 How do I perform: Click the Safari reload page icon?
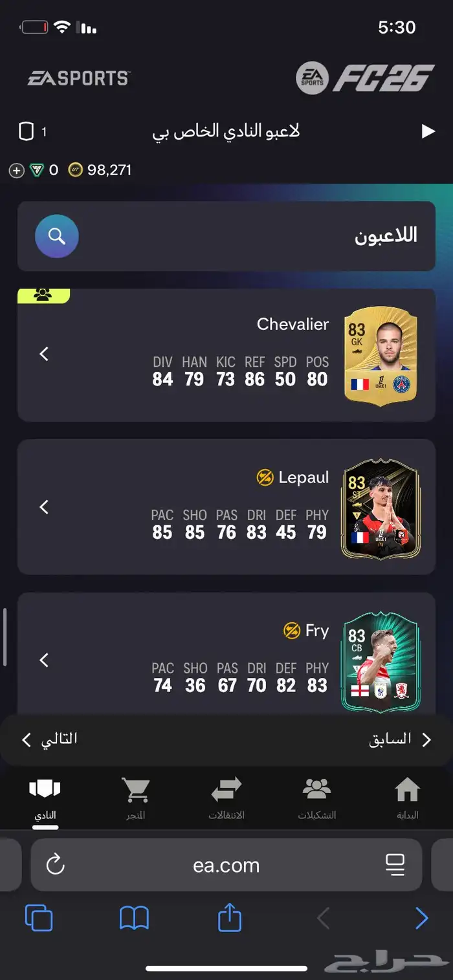[x=56, y=864]
